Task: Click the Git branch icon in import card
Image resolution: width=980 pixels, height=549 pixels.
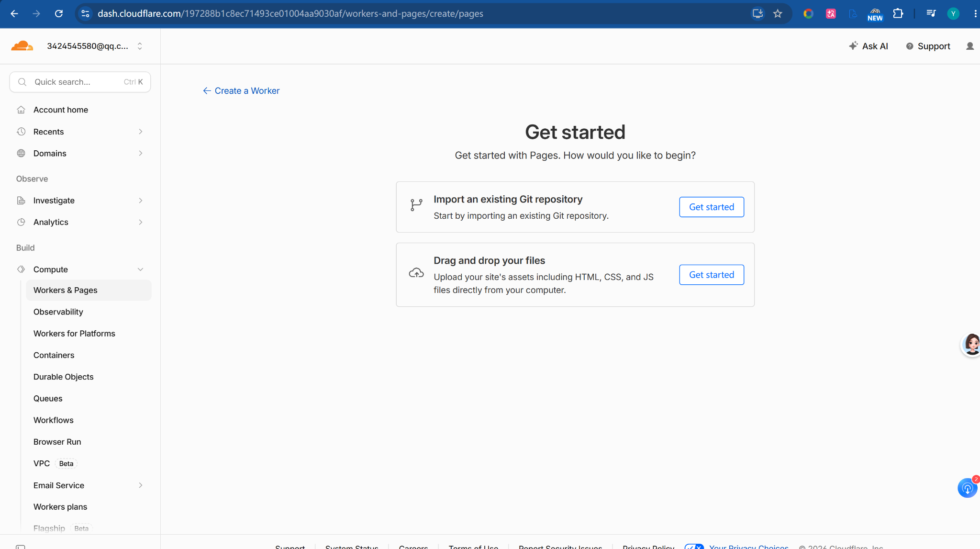Action: tap(416, 205)
